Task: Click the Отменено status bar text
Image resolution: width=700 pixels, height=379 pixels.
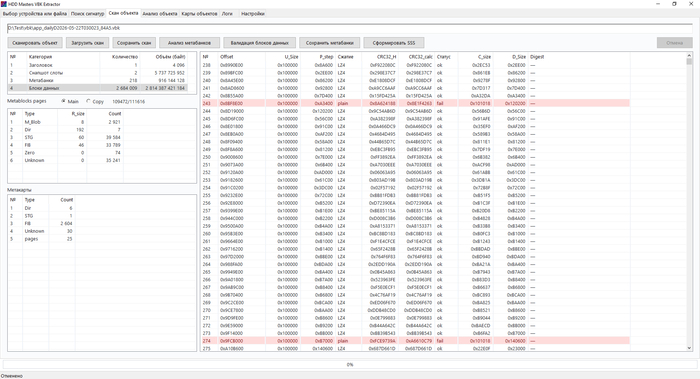Action: point(12,376)
